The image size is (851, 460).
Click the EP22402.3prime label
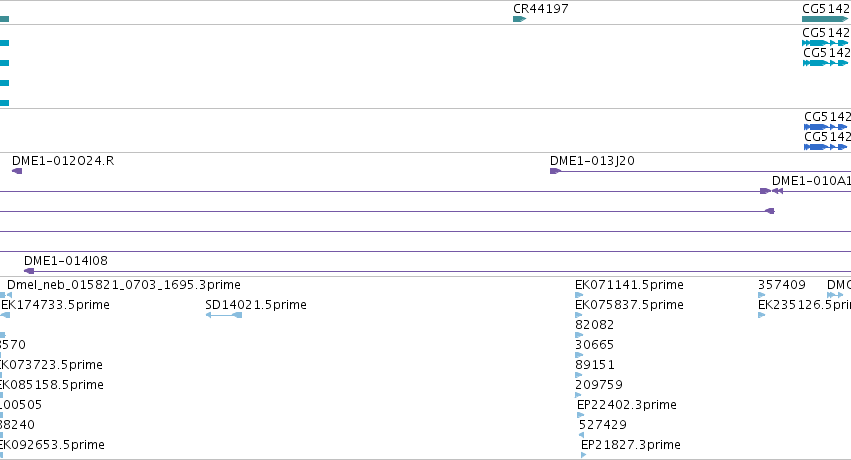point(627,405)
